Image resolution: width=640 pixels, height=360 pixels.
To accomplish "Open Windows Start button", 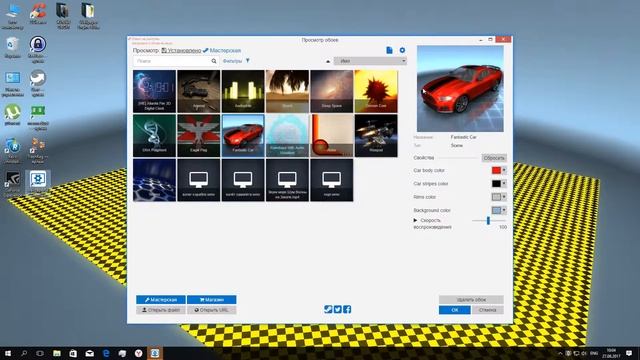I will pyautogui.click(x=8, y=353).
